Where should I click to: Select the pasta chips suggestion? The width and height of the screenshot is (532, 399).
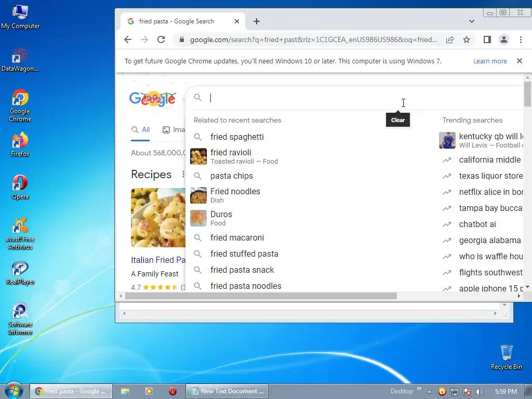point(232,176)
